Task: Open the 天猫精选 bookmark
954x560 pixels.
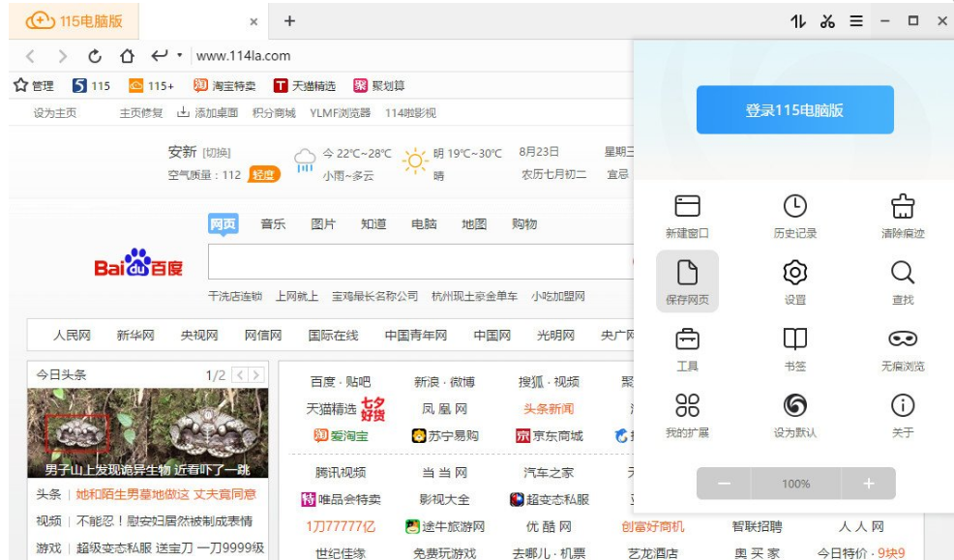Action: (304, 86)
